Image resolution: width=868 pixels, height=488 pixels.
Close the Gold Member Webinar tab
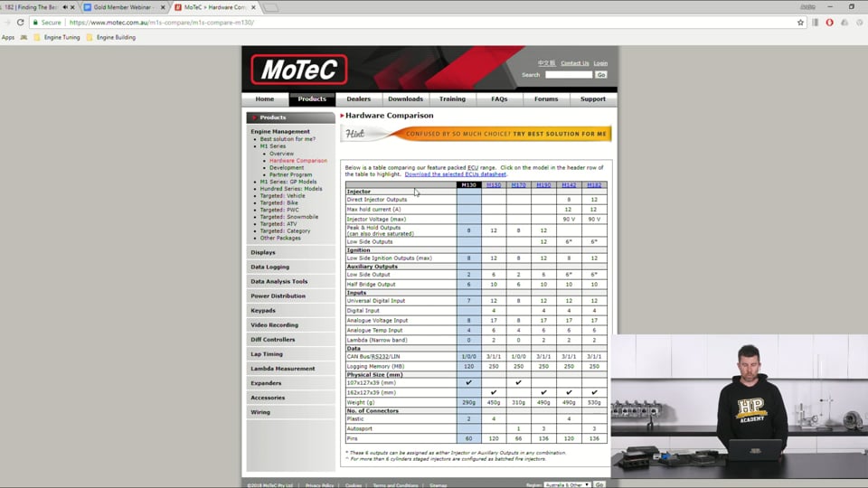(163, 7)
